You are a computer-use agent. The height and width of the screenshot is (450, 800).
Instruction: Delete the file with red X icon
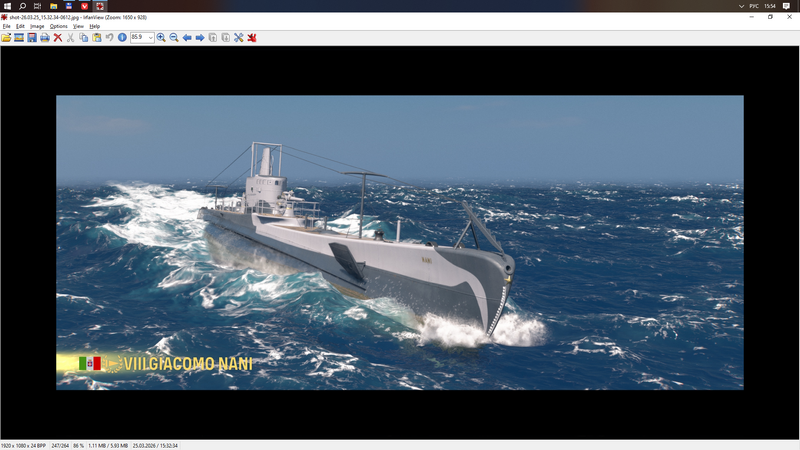[x=58, y=37]
